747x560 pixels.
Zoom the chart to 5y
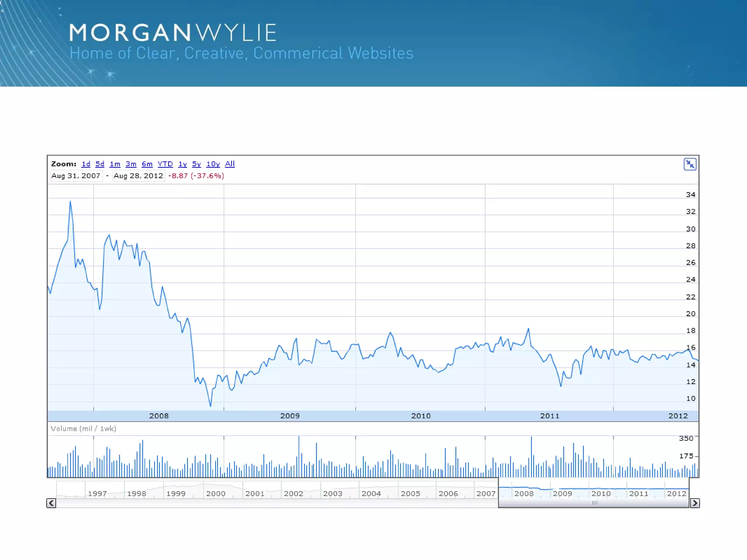point(197,164)
